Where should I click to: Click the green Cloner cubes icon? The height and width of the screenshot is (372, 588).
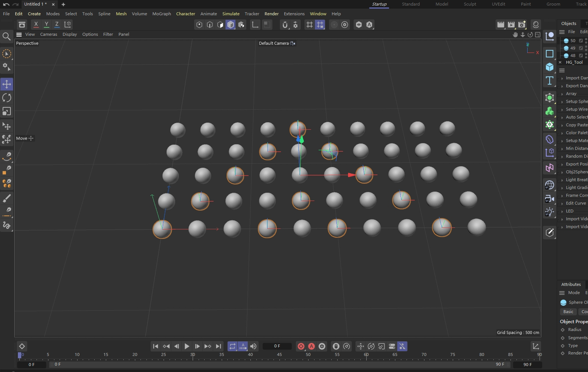click(550, 111)
